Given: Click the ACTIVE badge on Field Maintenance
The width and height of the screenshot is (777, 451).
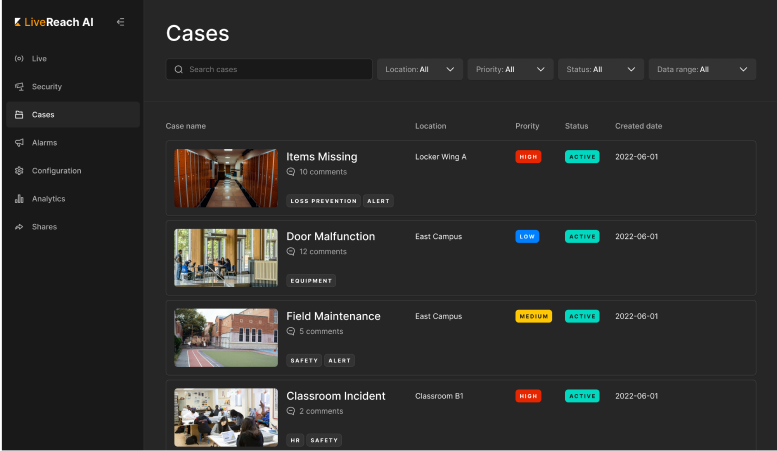Looking at the screenshot, I should pyautogui.click(x=582, y=316).
